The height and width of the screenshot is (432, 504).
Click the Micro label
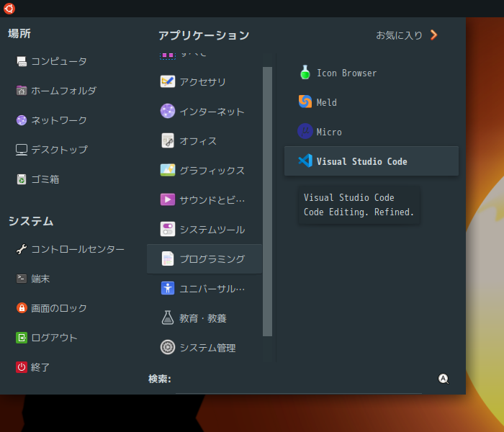pyautogui.click(x=329, y=132)
